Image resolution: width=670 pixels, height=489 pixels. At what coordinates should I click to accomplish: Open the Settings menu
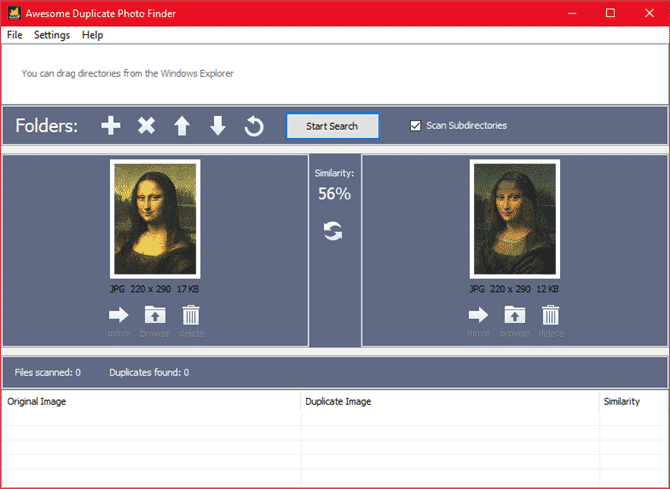(x=52, y=35)
